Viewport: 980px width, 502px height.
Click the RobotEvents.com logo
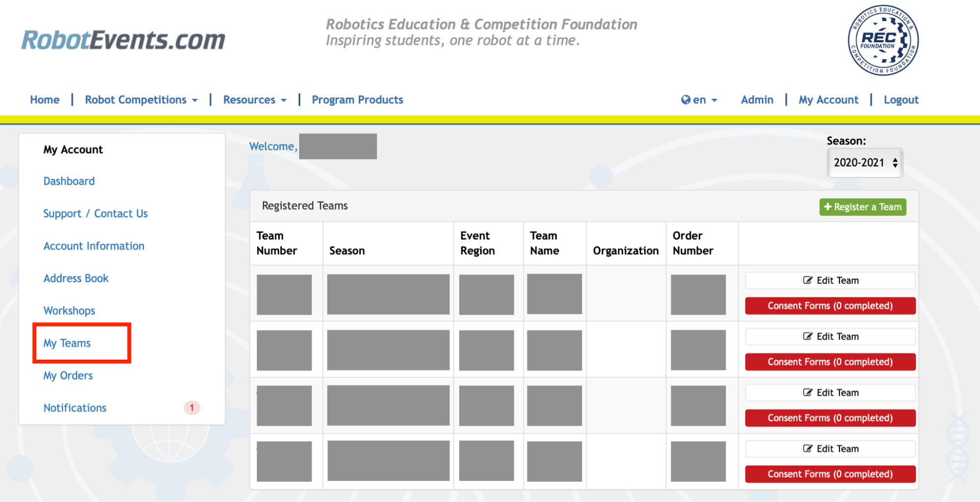tap(123, 40)
